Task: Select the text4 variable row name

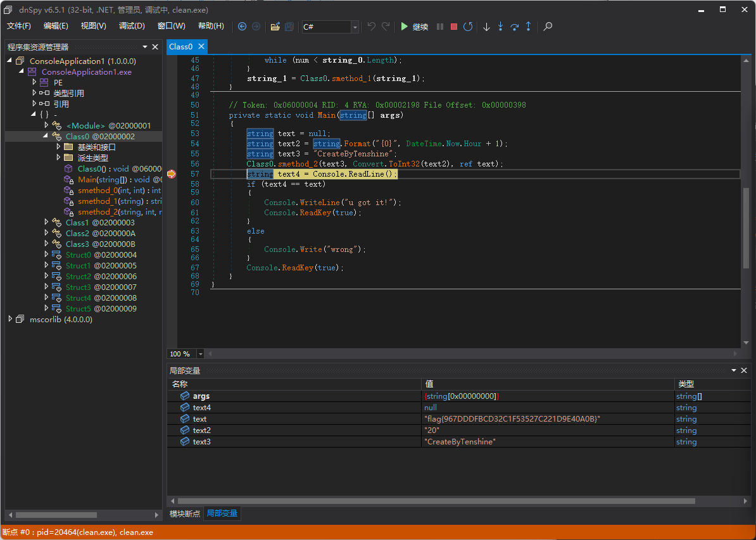Action: point(202,408)
